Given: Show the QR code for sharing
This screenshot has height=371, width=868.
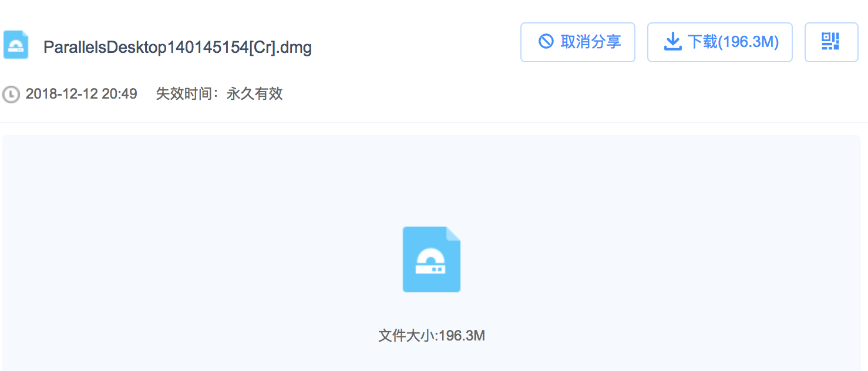Looking at the screenshot, I should (x=831, y=42).
